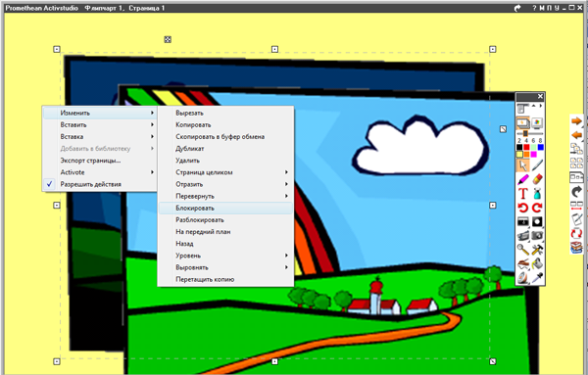Select the paint bucket Fill tool

pos(537,263)
